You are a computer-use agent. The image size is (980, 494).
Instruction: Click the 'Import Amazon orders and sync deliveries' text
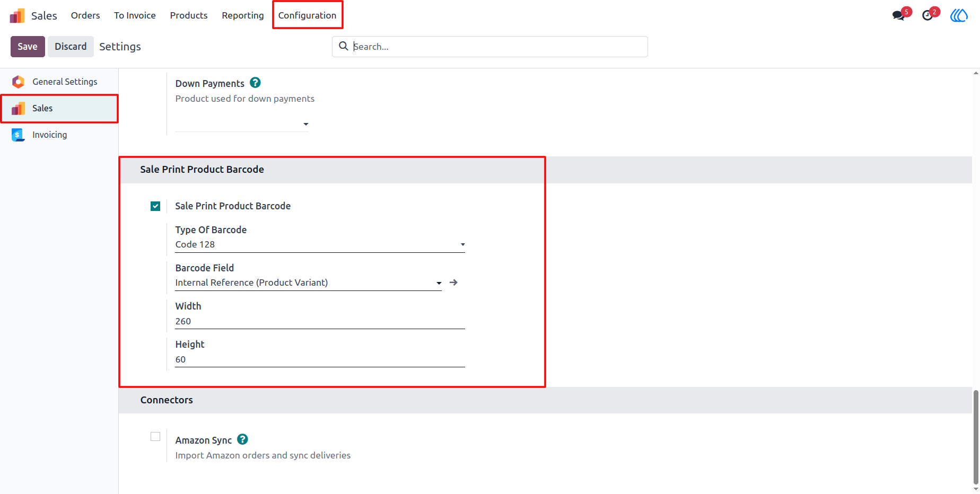point(263,455)
